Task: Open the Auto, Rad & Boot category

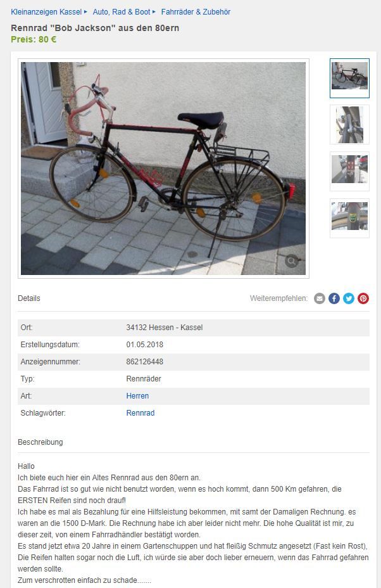Action: [x=122, y=12]
